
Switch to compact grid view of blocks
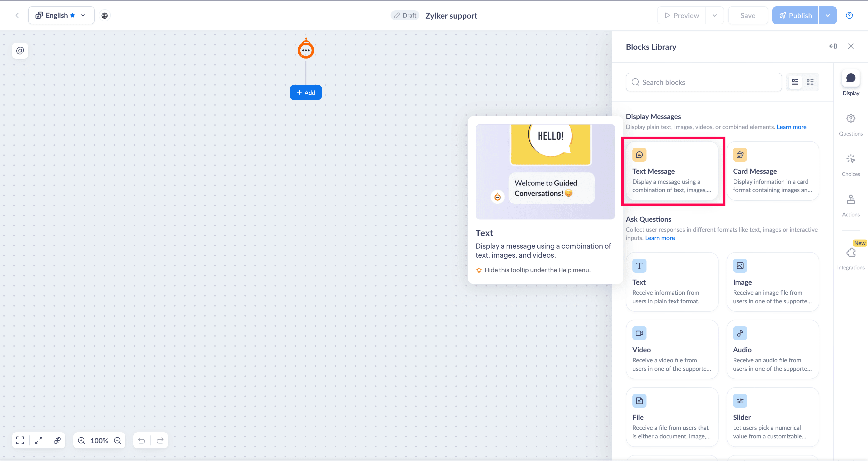pyautogui.click(x=810, y=82)
